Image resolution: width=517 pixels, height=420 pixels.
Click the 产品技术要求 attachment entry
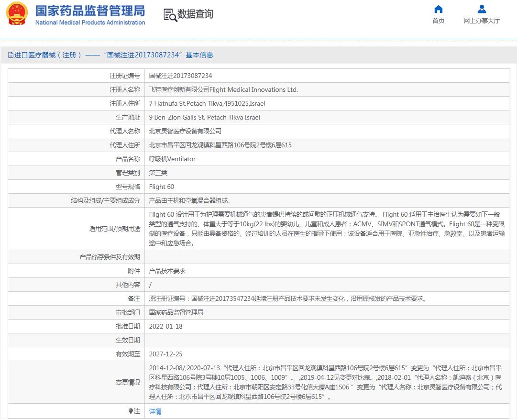click(x=167, y=271)
